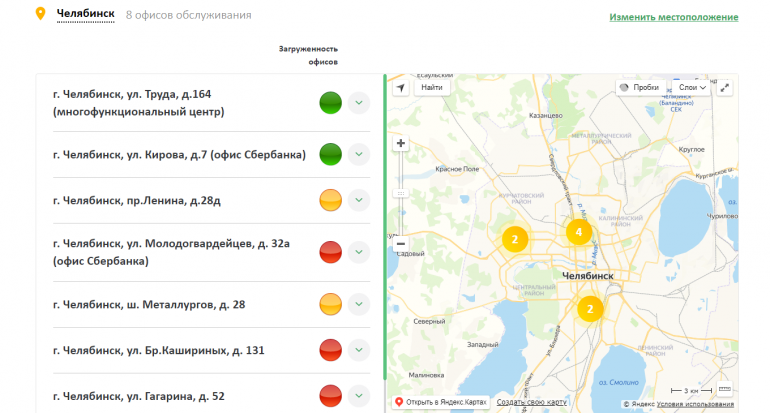This screenshot has height=413, width=770.
Task: Expand the ул. Молодогвардейцев, д. 32а row
Action: (359, 252)
